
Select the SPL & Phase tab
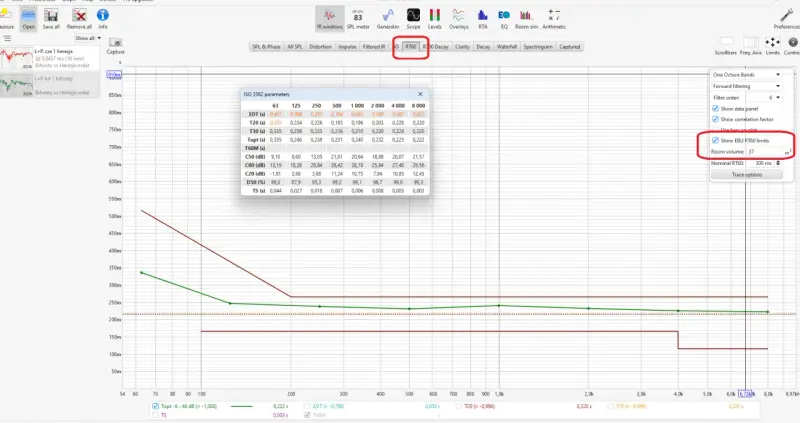[x=266, y=46]
